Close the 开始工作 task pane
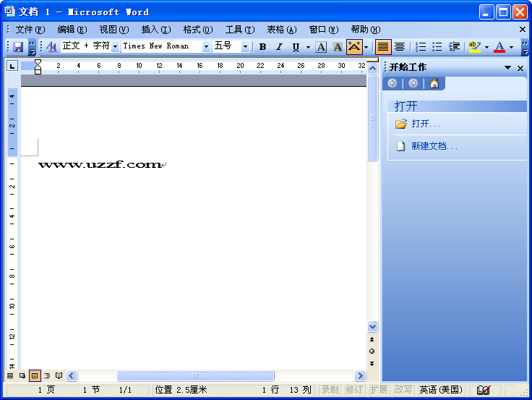 point(520,68)
